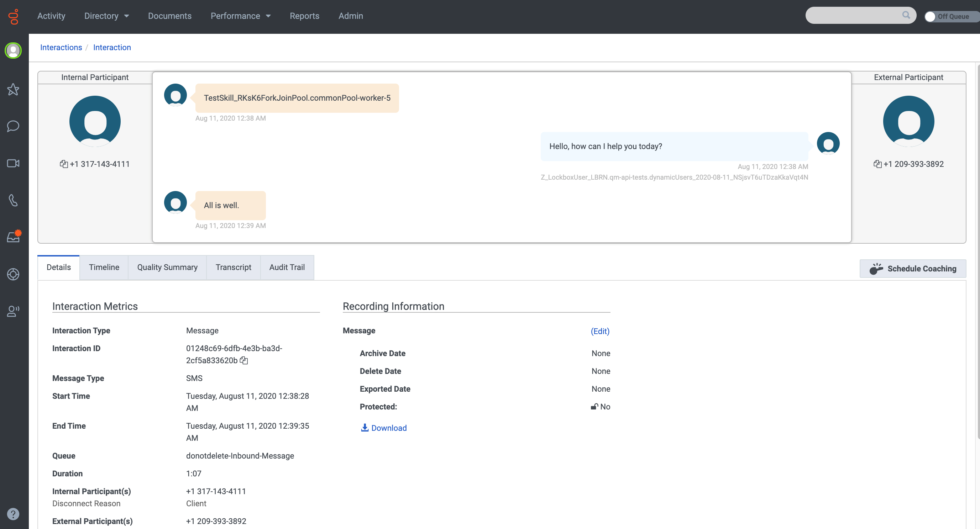Switch to the Audit Trail tab
Screen dimensions: 980x529
pos(287,268)
